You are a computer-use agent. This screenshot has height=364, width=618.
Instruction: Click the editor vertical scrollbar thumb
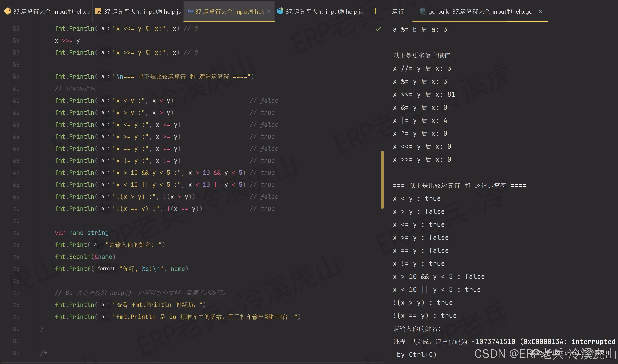click(x=382, y=180)
